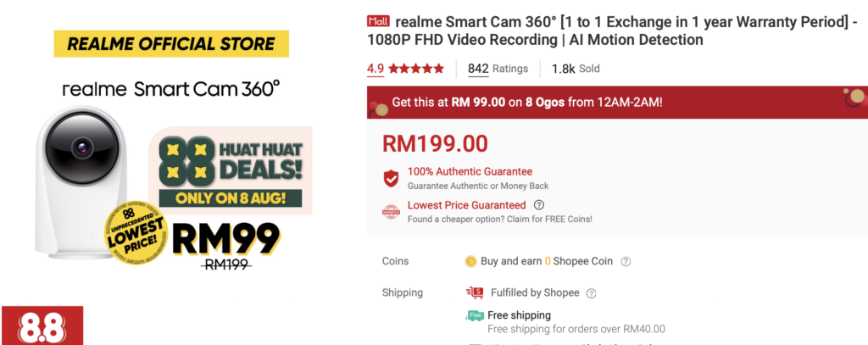This screenshot has width=868, height=345.
Task: Click the red authentic guarantee shield icon
Action: click(x=392, y=178)
